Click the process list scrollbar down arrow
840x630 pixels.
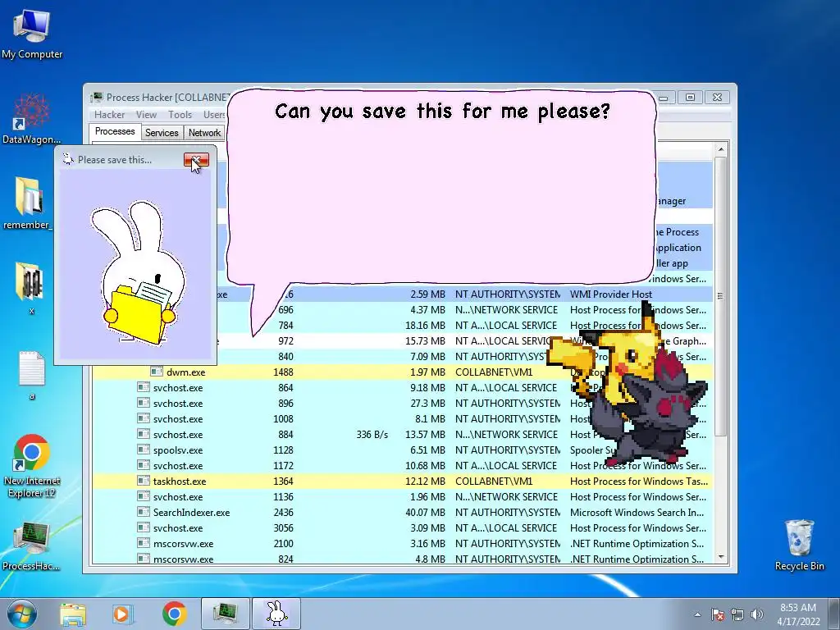(720, 557)
